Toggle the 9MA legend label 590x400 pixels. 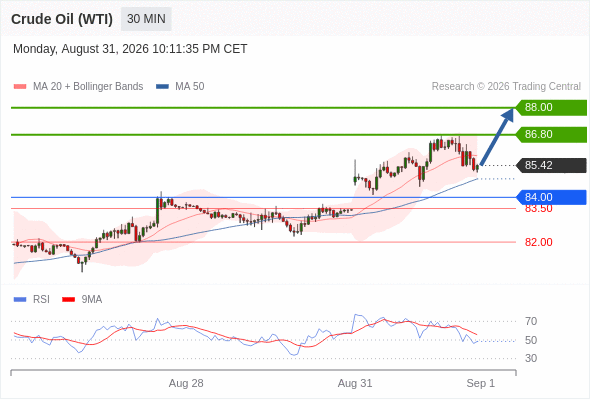coord(92,300)
